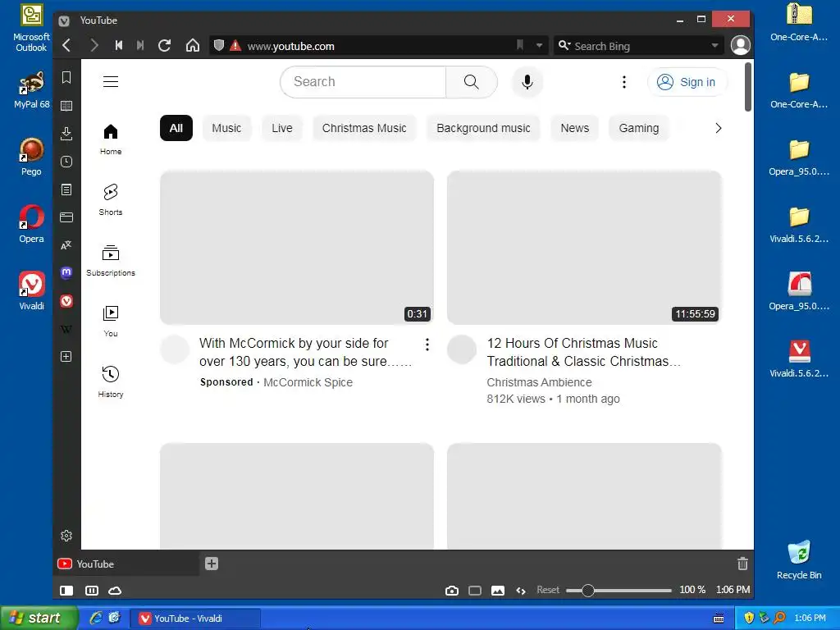840x630 pixels.
Task: Open McCormick ad three-dot options
Action: (x=427, y=345)
